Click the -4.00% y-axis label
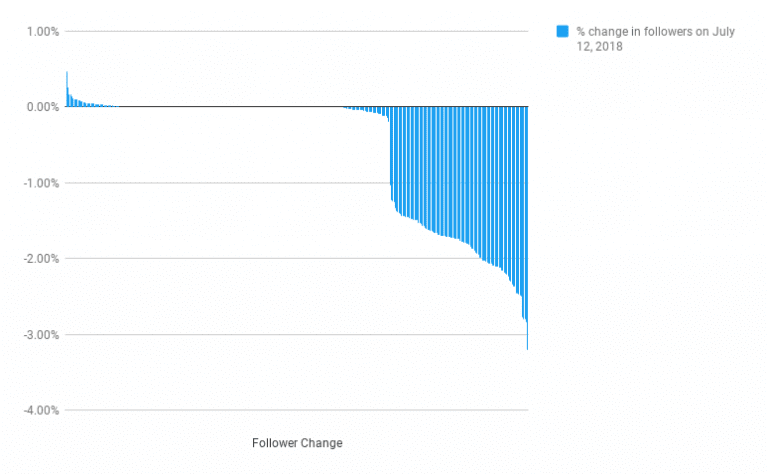The image size is (768, 474). (x=41, y=410)
